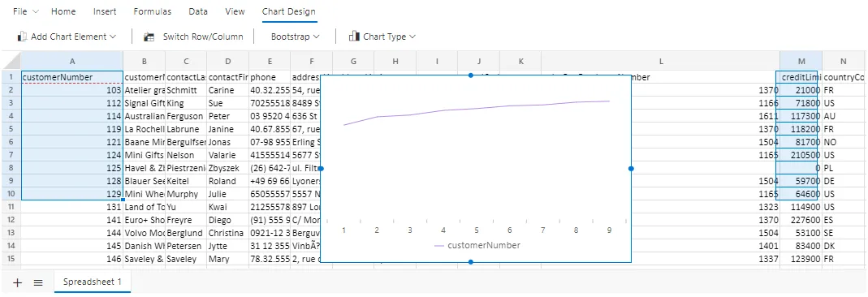Expand the Add Chart Element dropdown
Screen dimensions: 868x297
[67, 37]
